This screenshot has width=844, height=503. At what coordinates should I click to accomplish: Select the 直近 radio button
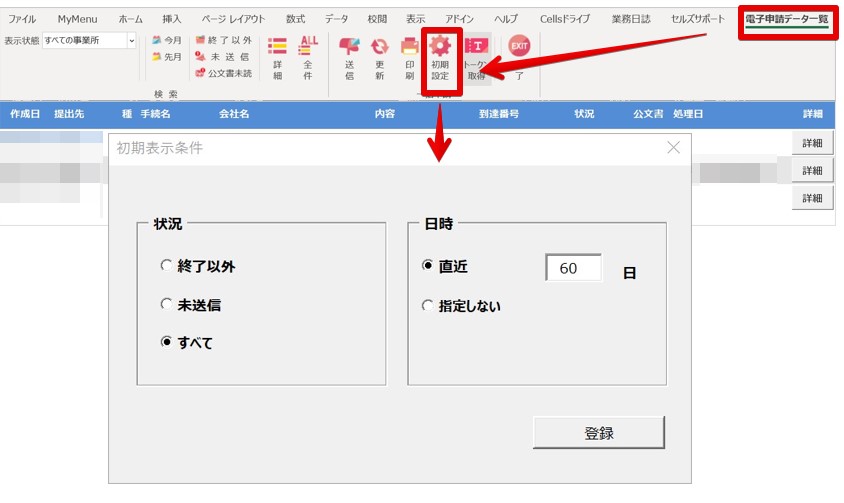[427, 266]
